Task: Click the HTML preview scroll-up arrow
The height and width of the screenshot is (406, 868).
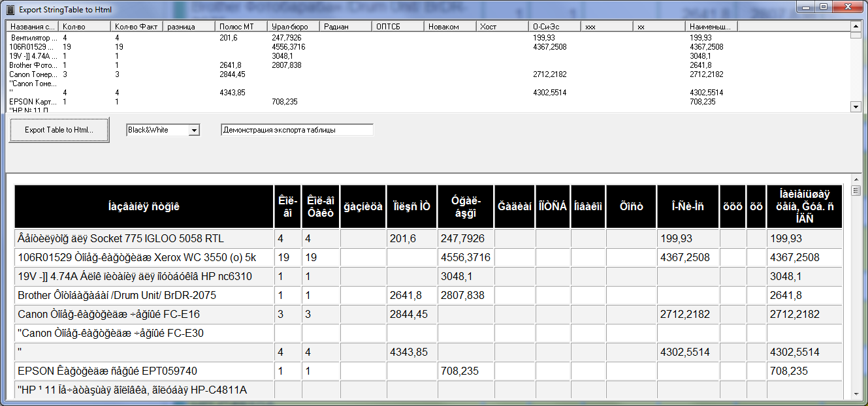Action: [856, 180]
